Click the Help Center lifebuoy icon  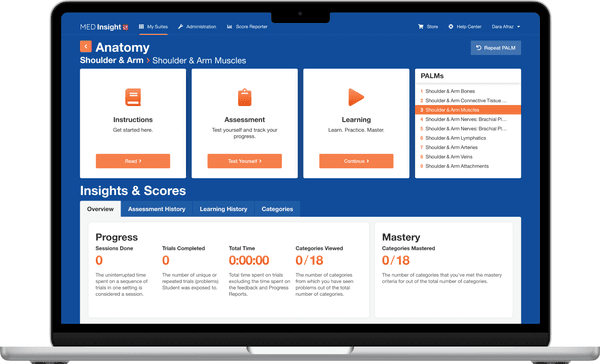click(451, 27)
